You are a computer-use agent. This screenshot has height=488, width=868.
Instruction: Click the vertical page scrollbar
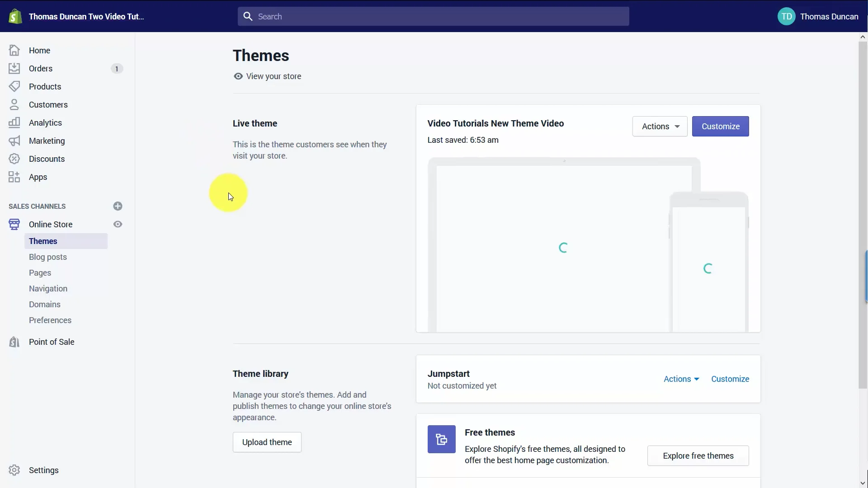coord(863,215)
